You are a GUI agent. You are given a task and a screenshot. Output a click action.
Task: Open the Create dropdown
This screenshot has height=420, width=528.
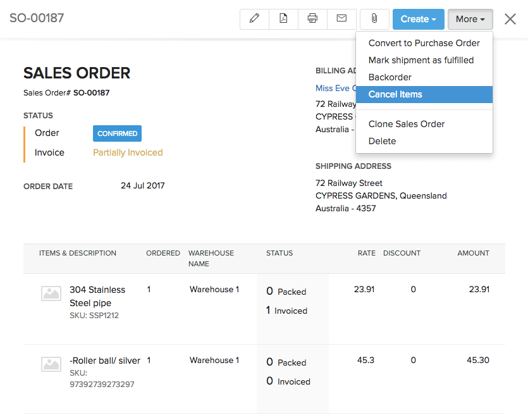(x=418, y=19)
